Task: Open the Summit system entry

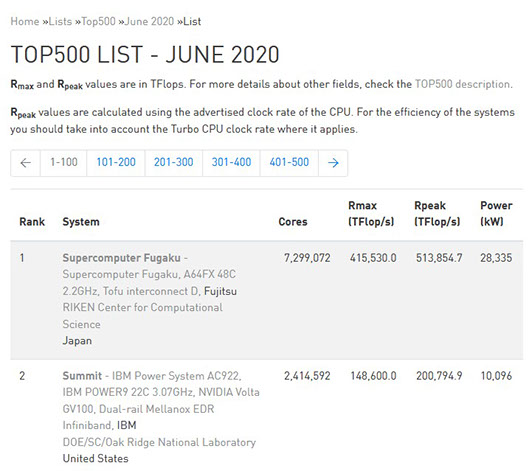Action: [82, 376]
